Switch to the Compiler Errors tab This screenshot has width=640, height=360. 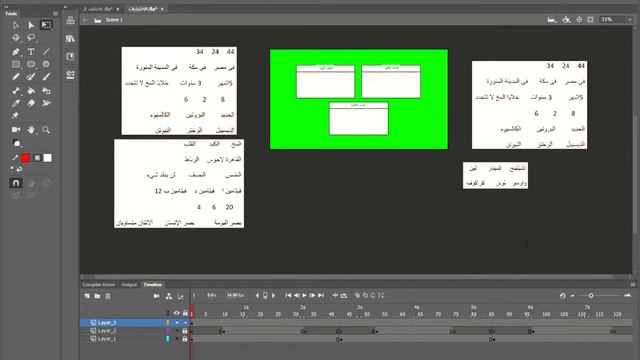(98, 284)
